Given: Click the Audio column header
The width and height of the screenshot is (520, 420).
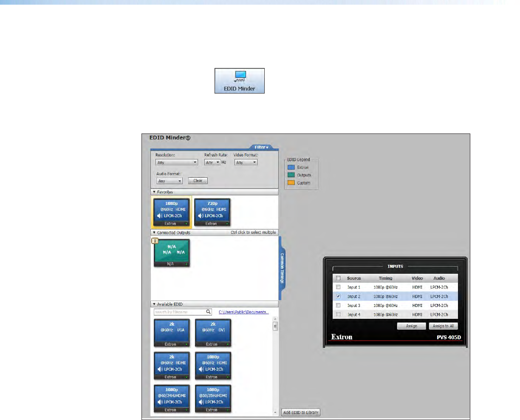Looking at the screenshot, I should (439, 278).
